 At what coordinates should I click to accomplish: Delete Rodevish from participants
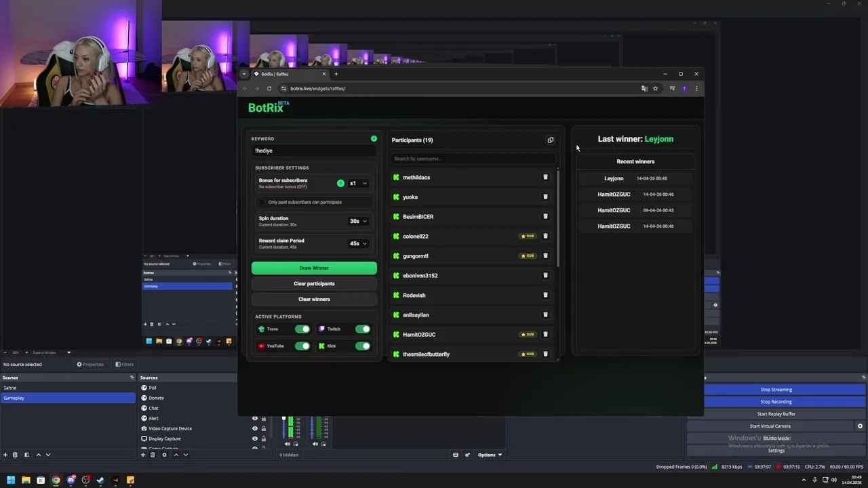click(545, 296)
